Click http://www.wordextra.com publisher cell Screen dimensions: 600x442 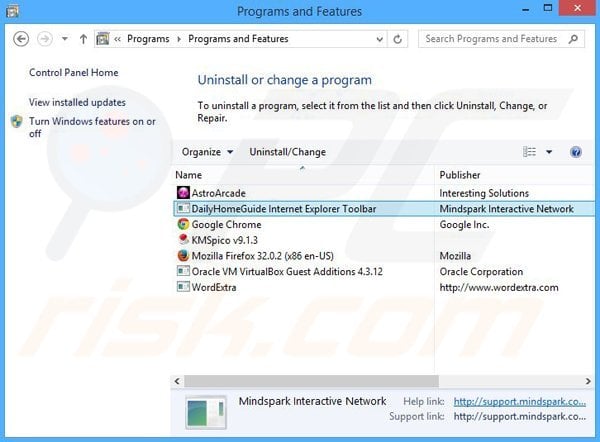499,287
